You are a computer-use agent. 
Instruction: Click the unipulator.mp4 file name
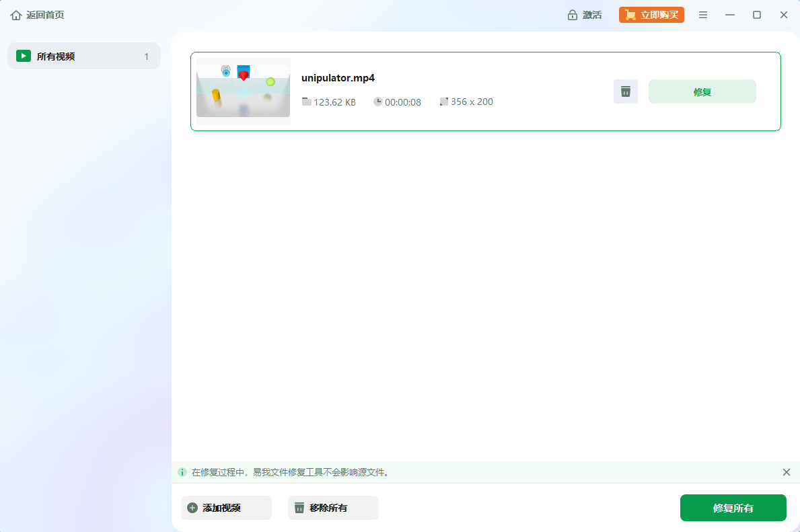[x=338, y=78]
